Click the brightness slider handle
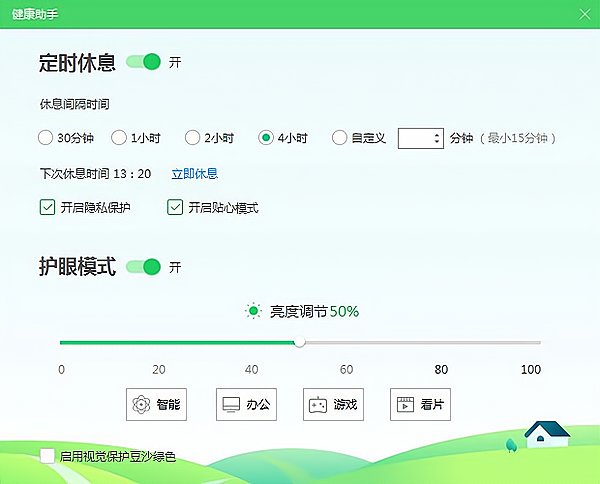The height and width of the screenshot is (484, 600). tap(300, 342)
